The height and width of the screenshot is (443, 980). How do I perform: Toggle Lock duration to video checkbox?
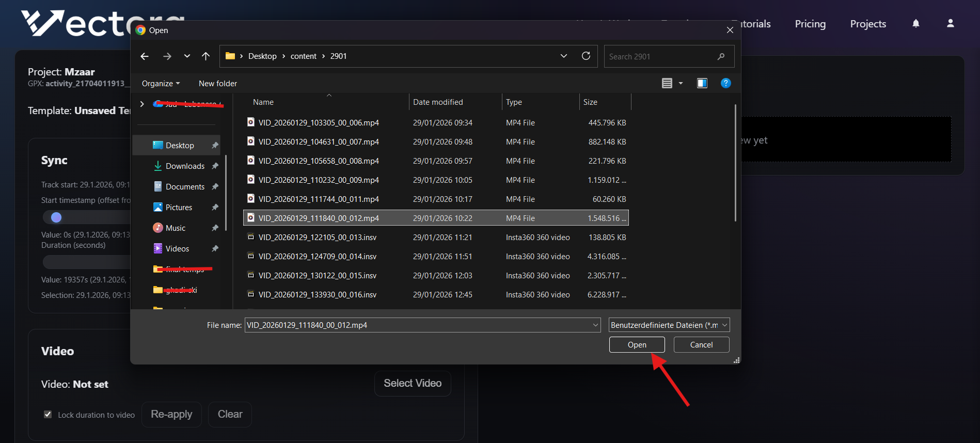pos(48,415)
